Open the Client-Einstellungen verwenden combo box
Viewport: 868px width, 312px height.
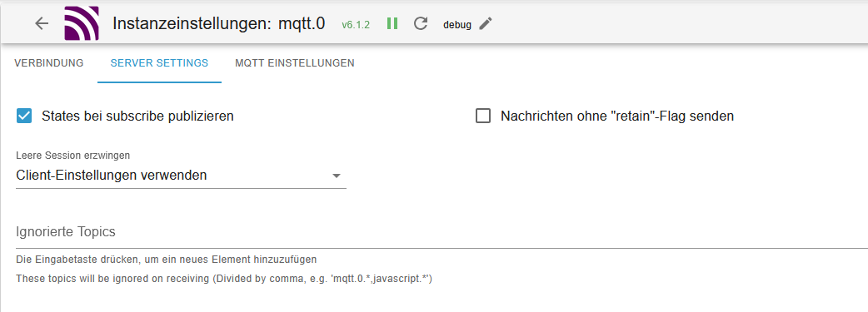click(x=181, y=176)
